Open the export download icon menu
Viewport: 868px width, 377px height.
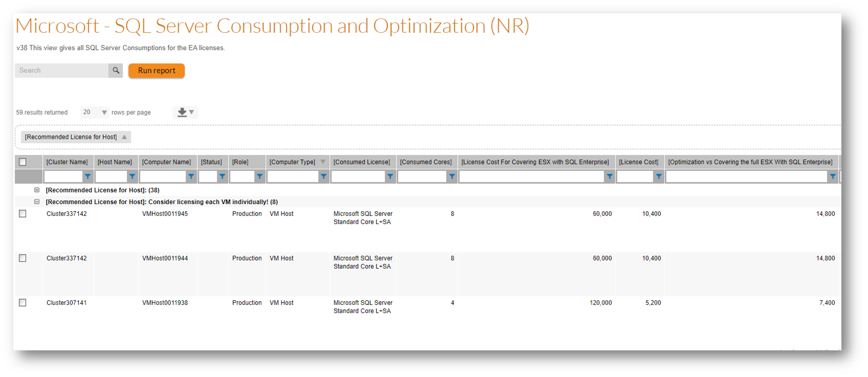tap(185, 112)
